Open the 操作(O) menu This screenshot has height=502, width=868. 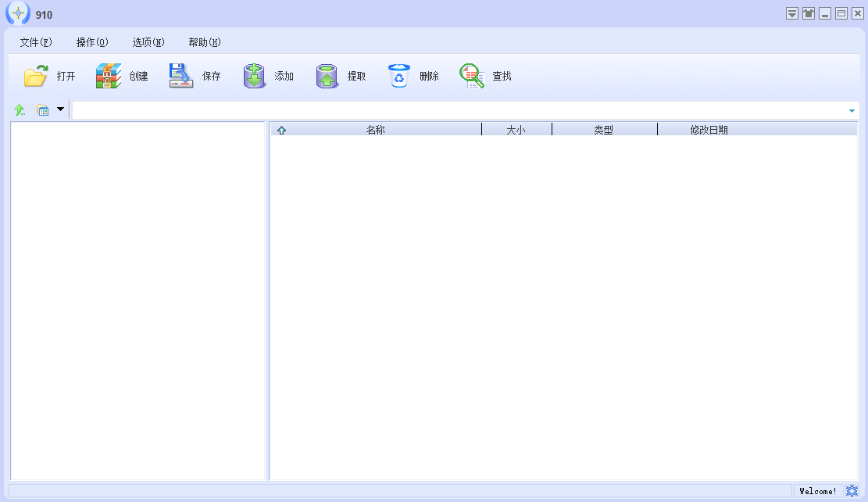point(92,42)
